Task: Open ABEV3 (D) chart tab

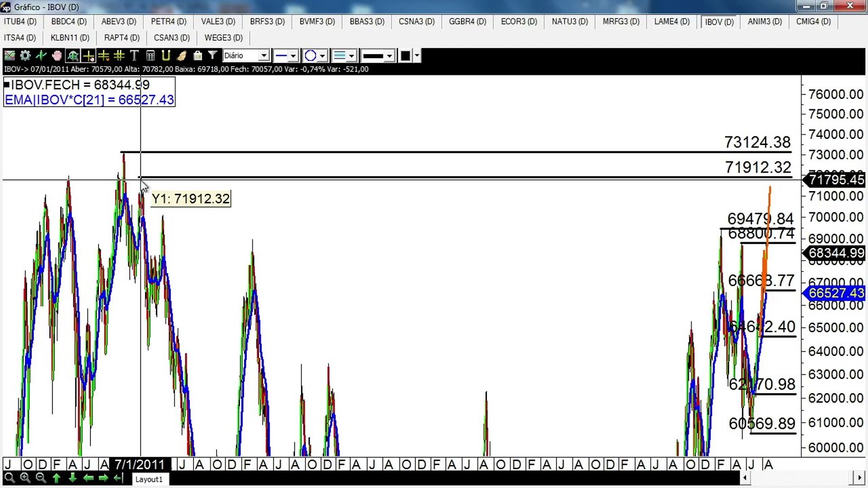Action: coord(119,22)
